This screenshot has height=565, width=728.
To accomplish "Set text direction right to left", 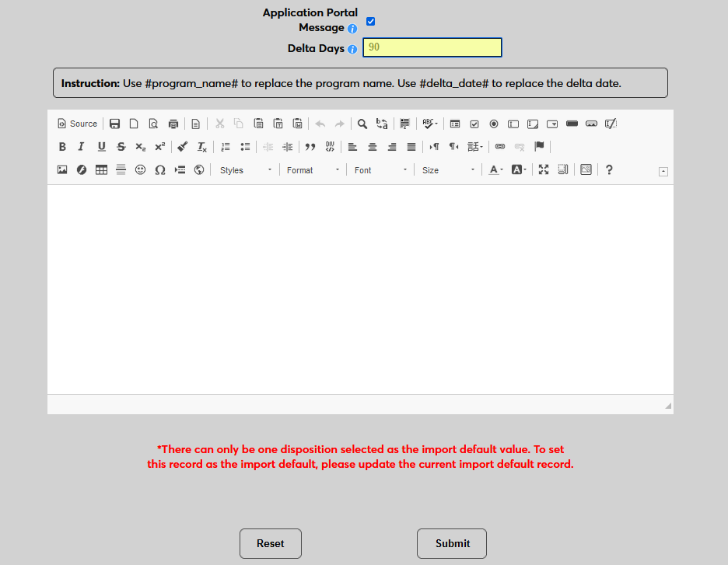I will pyautogui.click(x=453, y=147).
